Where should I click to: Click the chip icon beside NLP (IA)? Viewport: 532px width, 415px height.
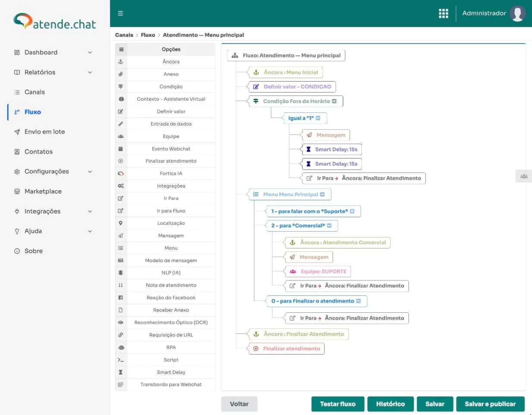pyautogui.click(x=121, y=273)
